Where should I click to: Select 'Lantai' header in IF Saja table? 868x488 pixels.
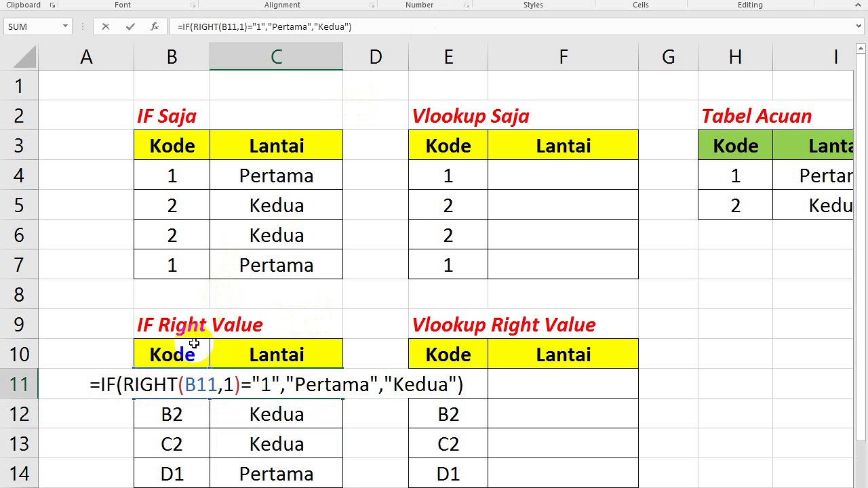[276, 146]
